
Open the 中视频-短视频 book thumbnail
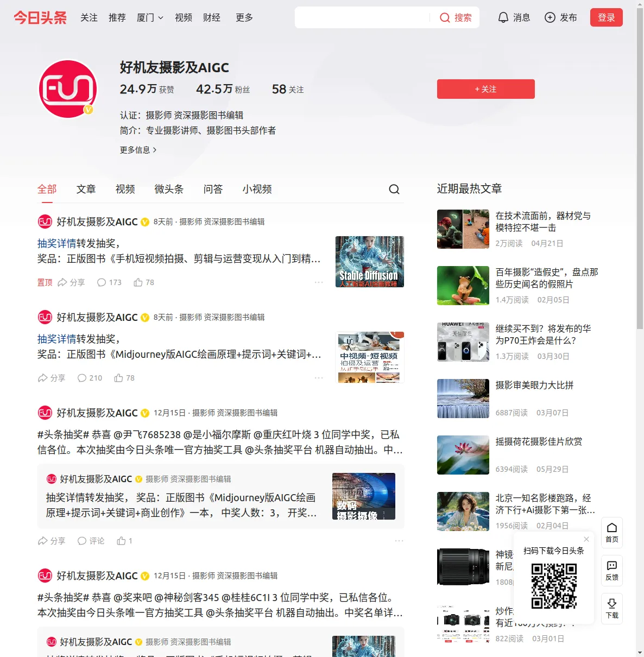point(370,357)
